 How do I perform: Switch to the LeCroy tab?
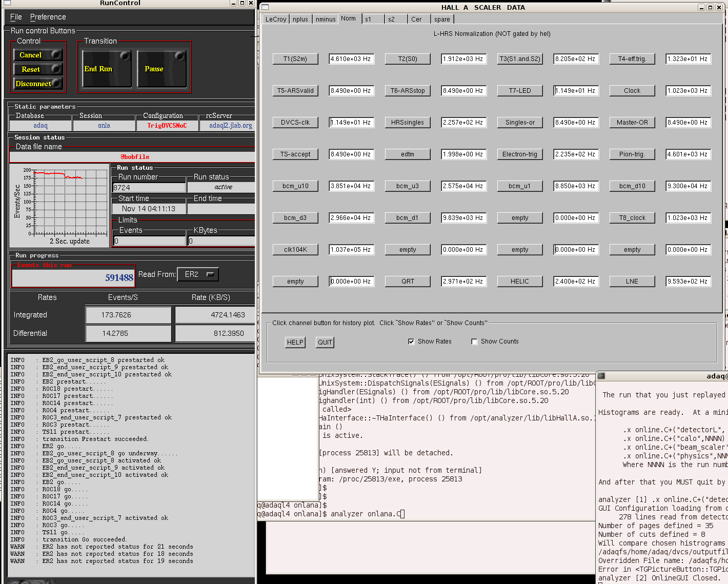pyautogui.click(x=276, y=19)
